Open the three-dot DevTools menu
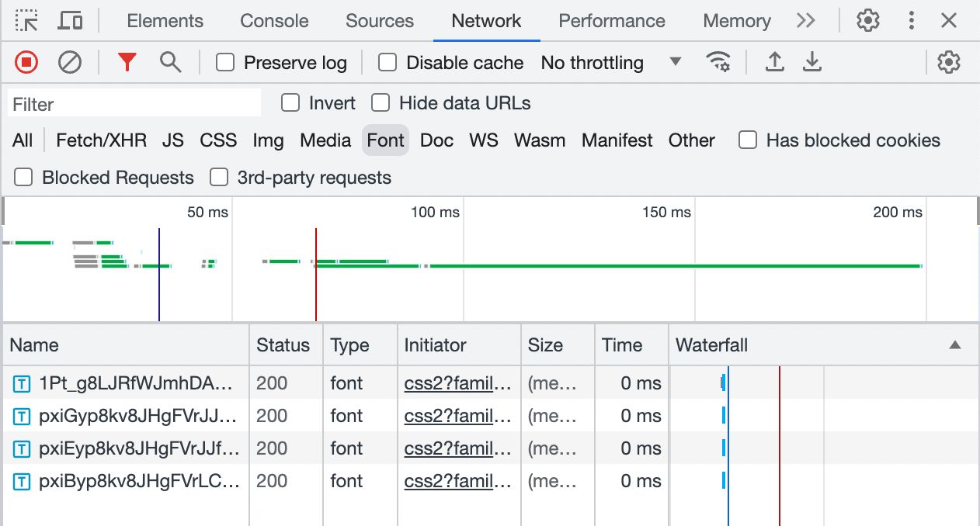 912,21
